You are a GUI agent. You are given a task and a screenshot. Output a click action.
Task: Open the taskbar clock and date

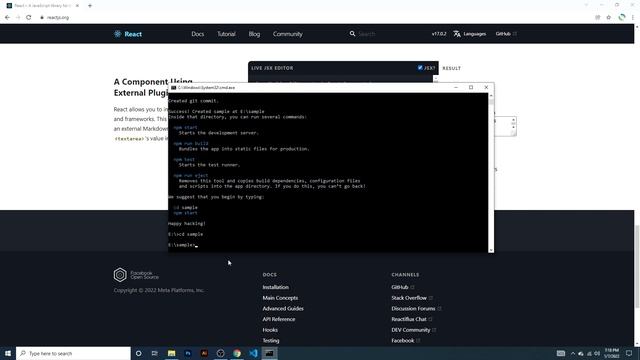pyautogui.click(x=611, y=353)
